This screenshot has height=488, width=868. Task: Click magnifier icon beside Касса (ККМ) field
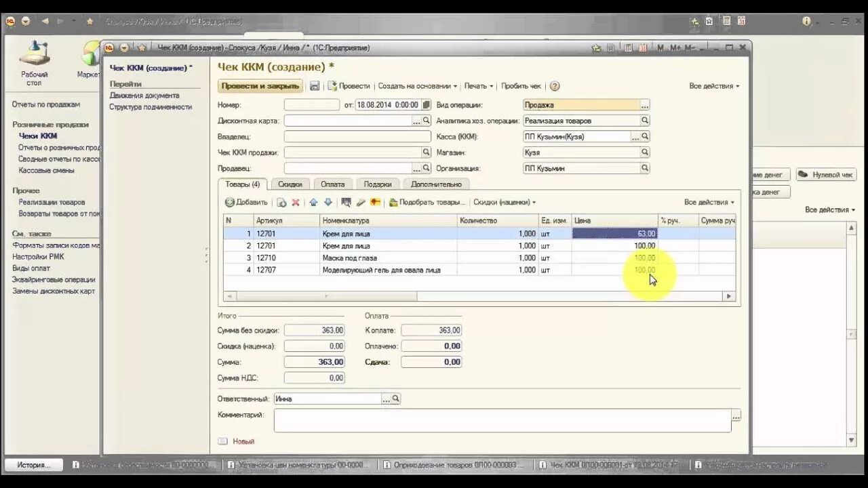coord(645,136)
